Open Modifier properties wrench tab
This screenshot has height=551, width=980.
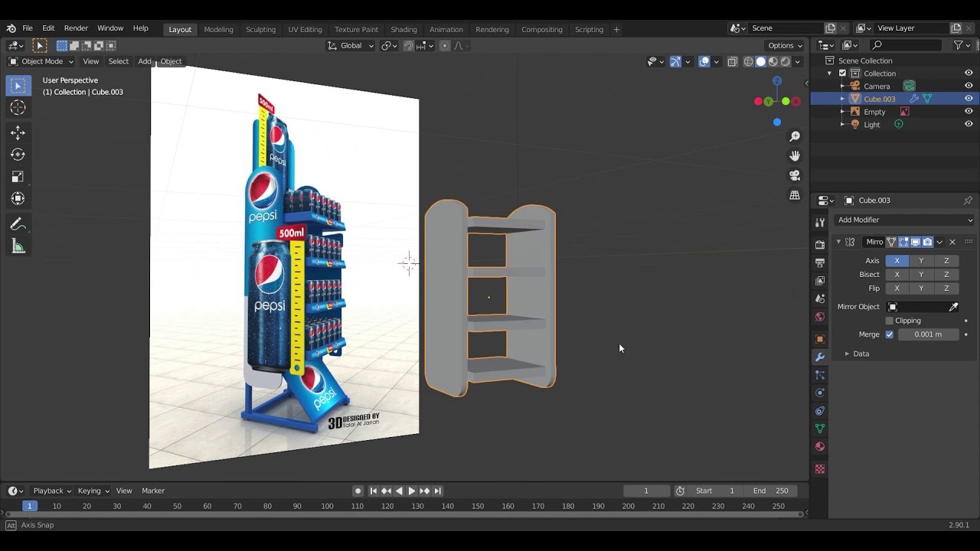[820, 357]
